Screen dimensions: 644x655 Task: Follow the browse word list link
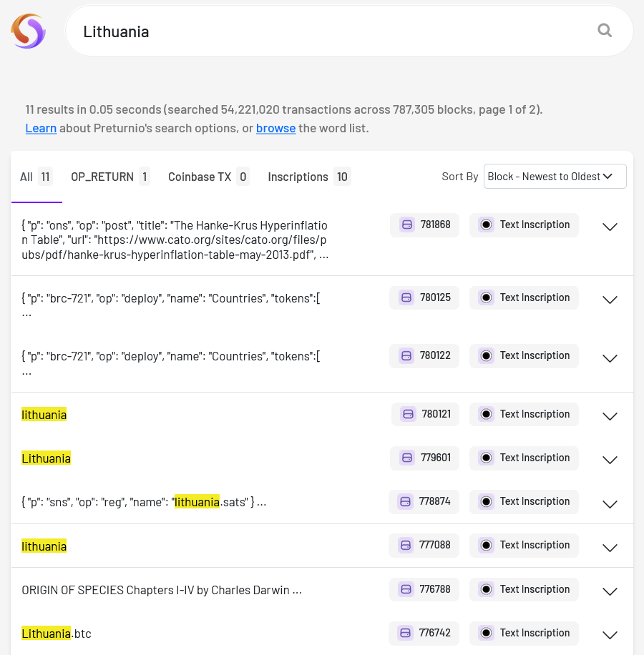275,128
